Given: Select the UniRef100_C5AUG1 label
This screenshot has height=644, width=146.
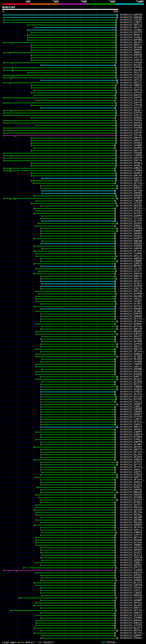Looking at the screenshot, I should point(131,638).
